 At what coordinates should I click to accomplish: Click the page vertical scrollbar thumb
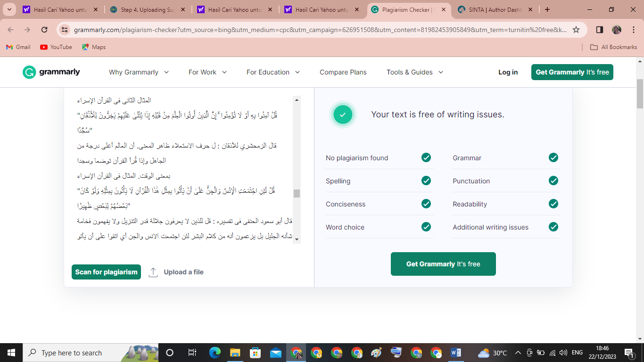640,94
